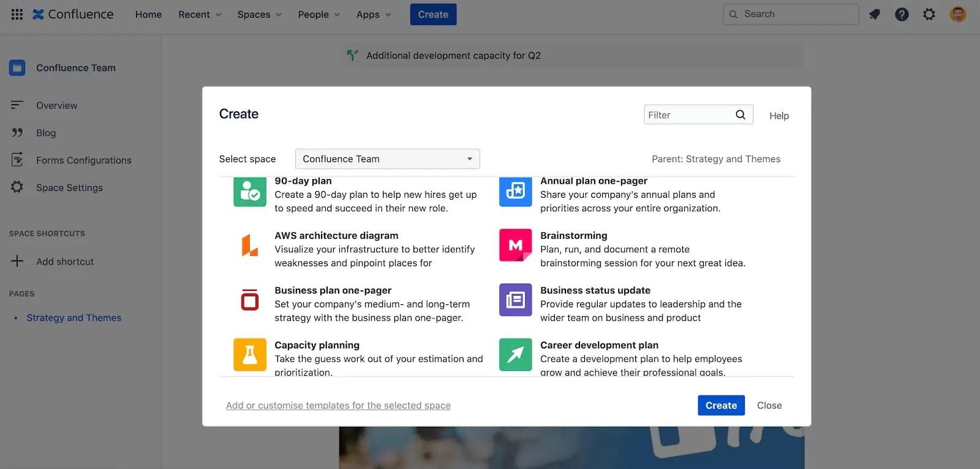Screen dimensions: 980x469
Task: Open Overview in the sidebar
Action: click(x=56, y=105)
